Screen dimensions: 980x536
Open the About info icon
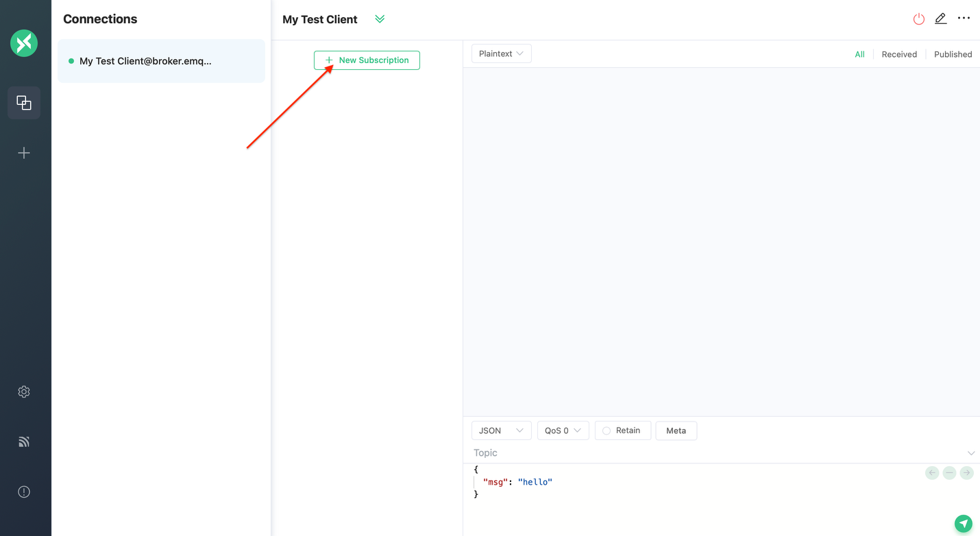click(24, 491)
